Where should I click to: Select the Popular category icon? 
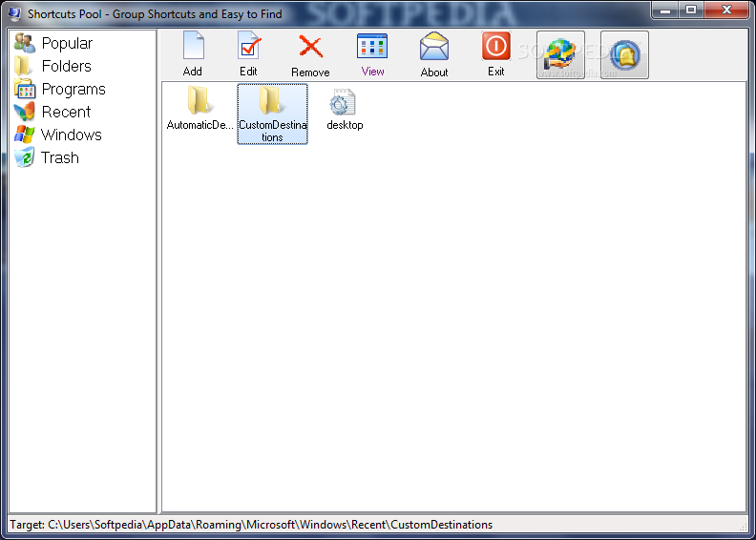[25, 43]
